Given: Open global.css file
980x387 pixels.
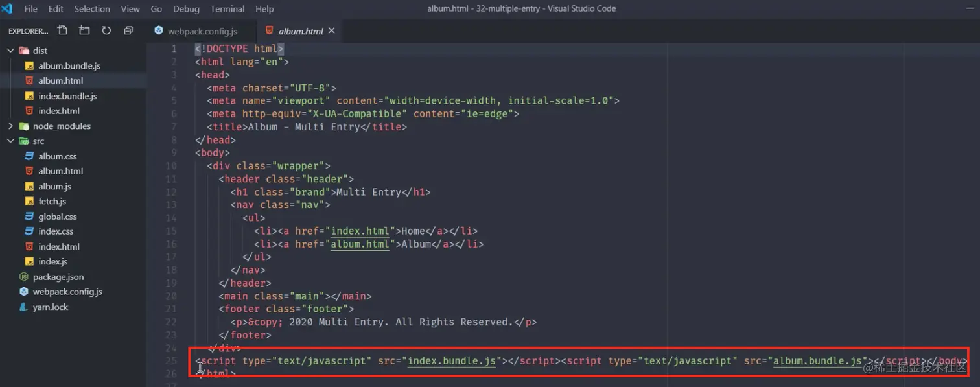Looking at the screenshot, I should click(58, 217).
